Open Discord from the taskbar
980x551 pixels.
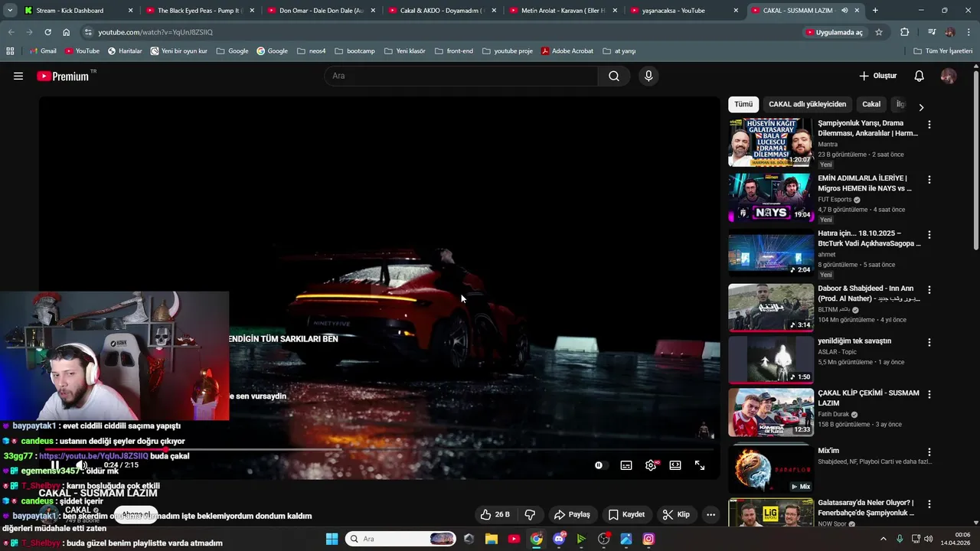click(559, 539)
